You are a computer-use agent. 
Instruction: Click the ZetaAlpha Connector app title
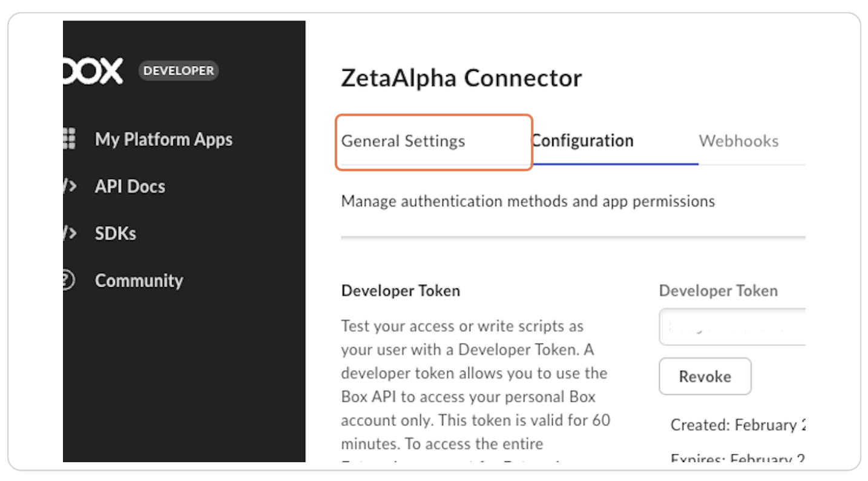point(461,78)
